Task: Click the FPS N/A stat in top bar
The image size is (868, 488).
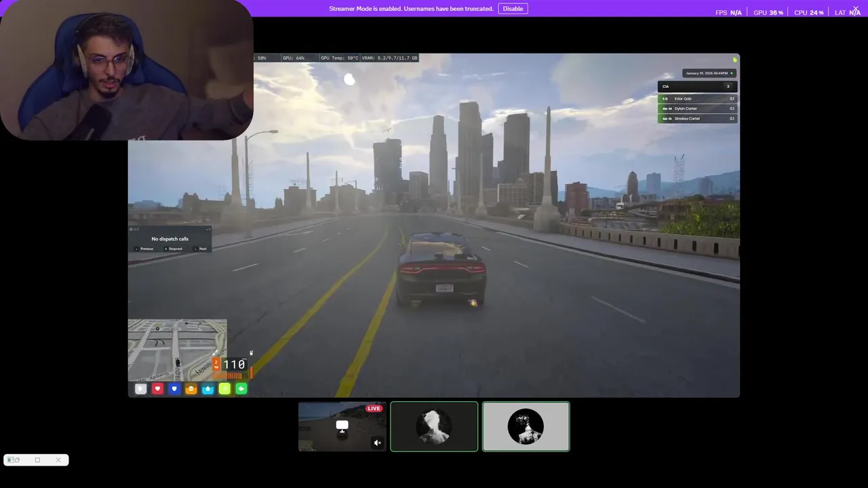Action: tap(728, 12)
